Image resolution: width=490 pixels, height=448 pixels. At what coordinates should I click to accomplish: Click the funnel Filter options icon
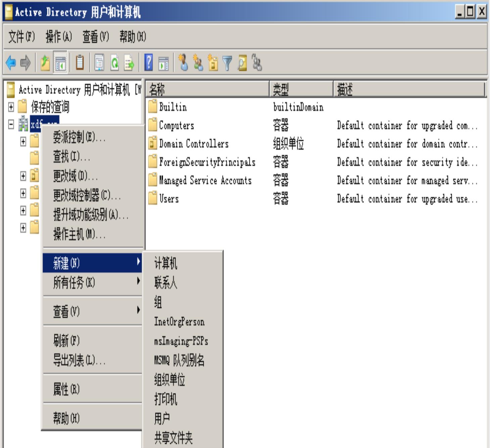(227, 63)
